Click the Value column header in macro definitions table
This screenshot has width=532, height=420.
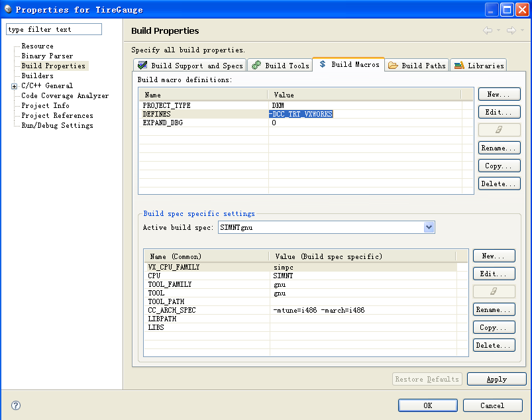[x=364, y=95]
